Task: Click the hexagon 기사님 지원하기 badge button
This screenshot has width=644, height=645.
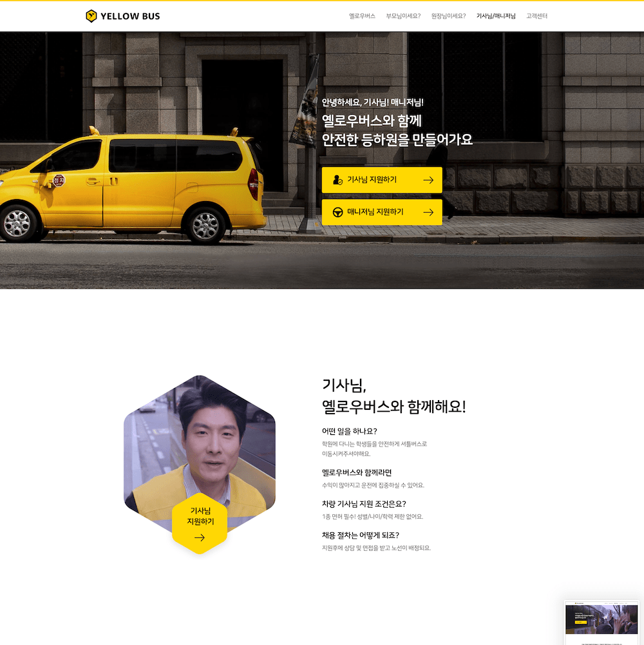Action: tap(200, 524)
